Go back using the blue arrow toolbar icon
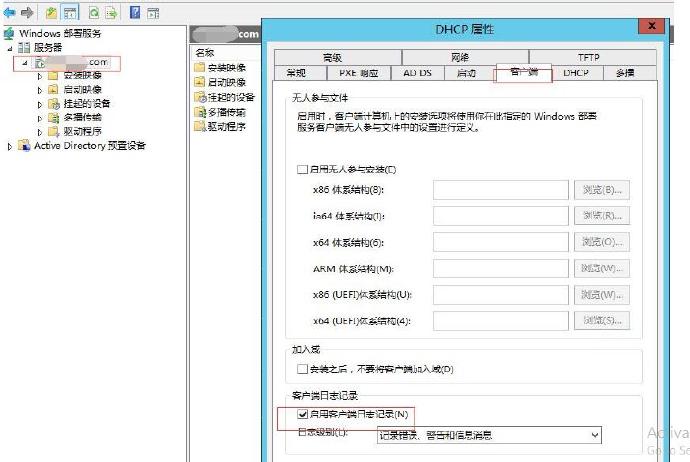 (x=9, y=13)
